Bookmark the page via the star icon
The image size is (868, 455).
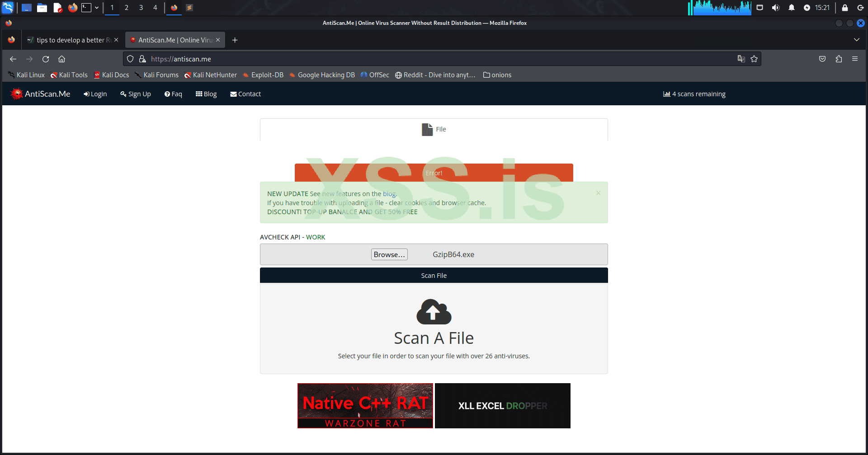pos(754,59)
